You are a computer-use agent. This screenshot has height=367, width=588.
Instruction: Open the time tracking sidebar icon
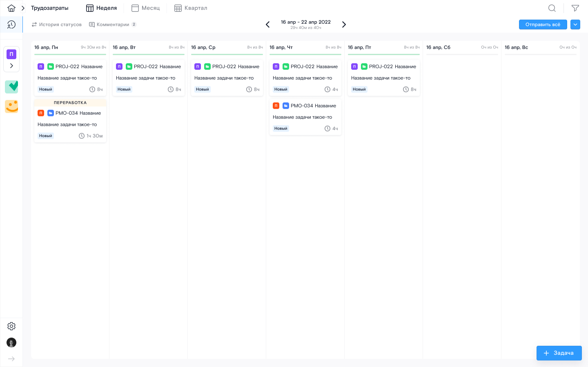11,25
